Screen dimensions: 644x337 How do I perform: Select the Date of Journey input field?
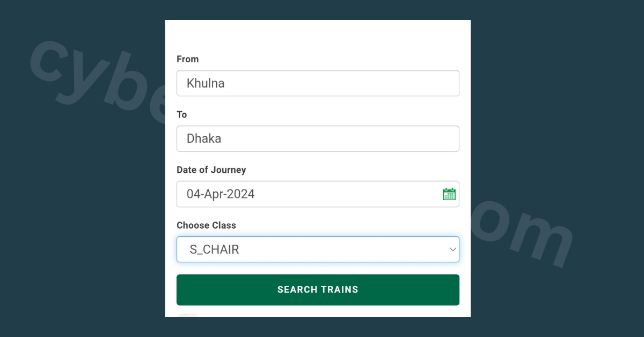[306, 194]
